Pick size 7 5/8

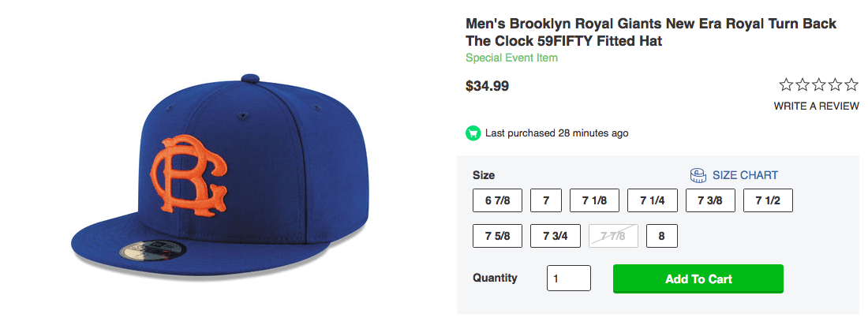tap(496, 236)
